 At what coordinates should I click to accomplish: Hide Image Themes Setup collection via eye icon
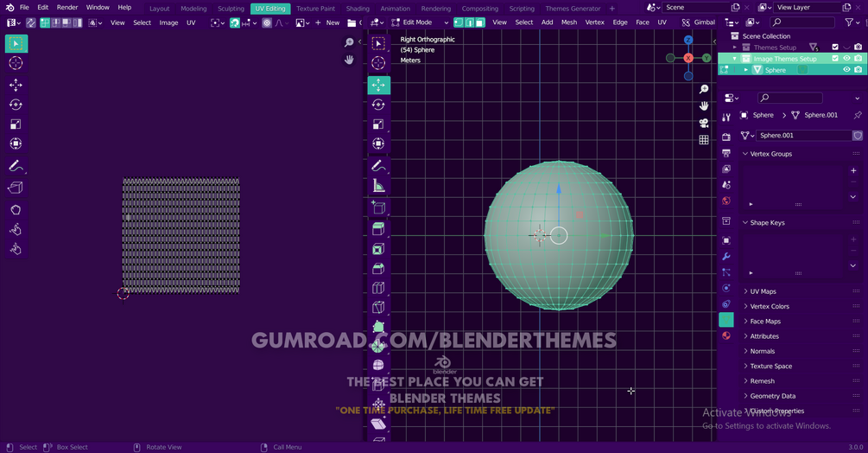coord(846,58)
